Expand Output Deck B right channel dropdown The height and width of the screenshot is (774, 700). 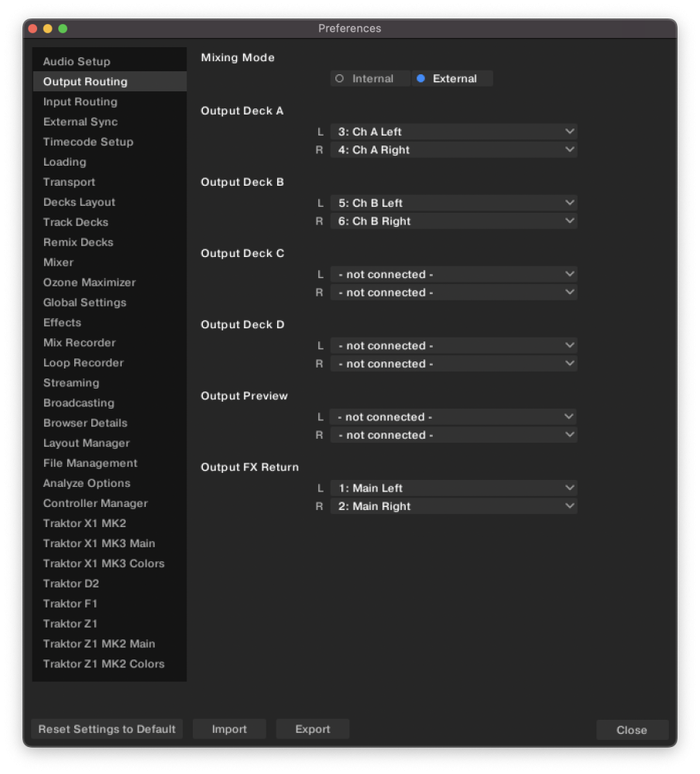click(454, 221)
